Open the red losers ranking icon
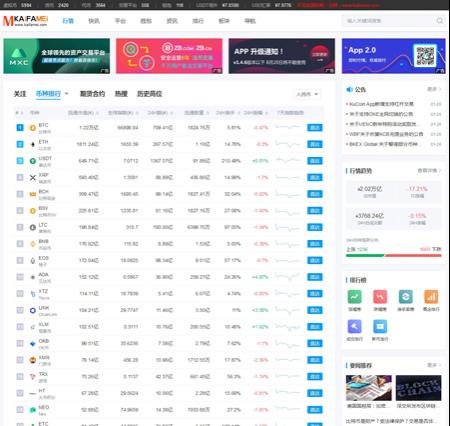 (380, 297)
